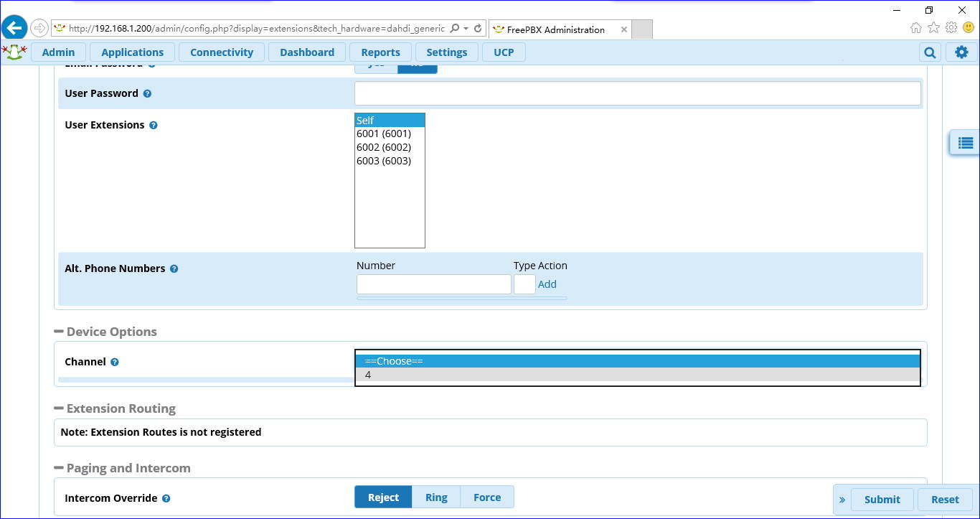Click the Add link for alternate numbers
This screenshot has height=519, width=980.
(x=547, y=284)
